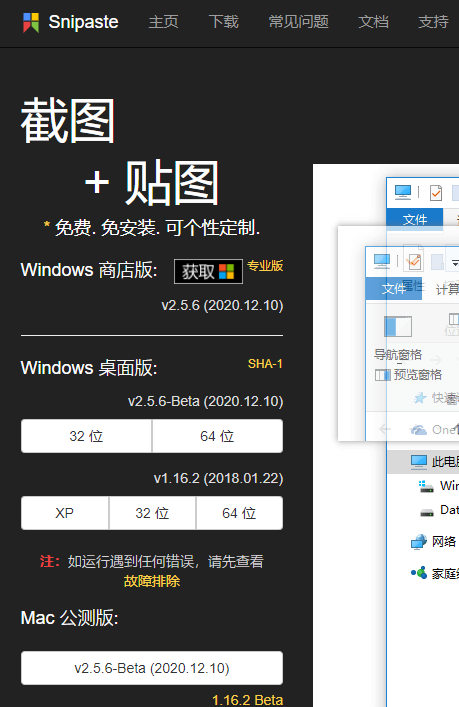Click the 此电脑 monitor icon in tree
Viewport: 459px width, 707px height.
[x=419, y=461]
